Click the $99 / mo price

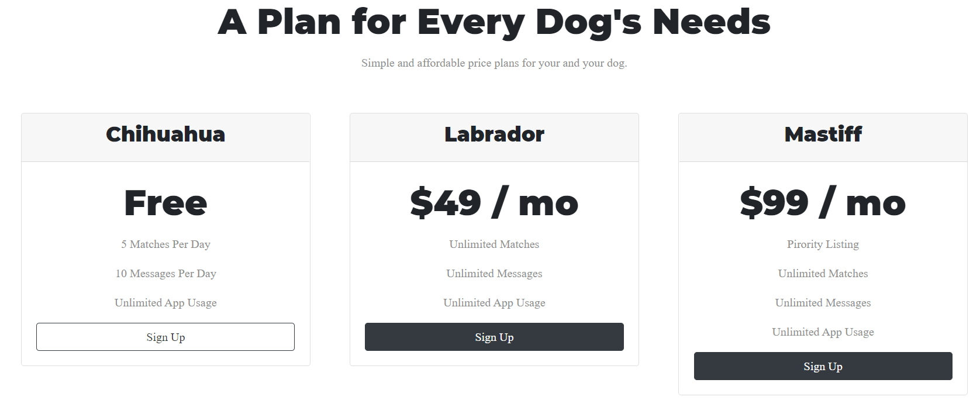point(823,203)
